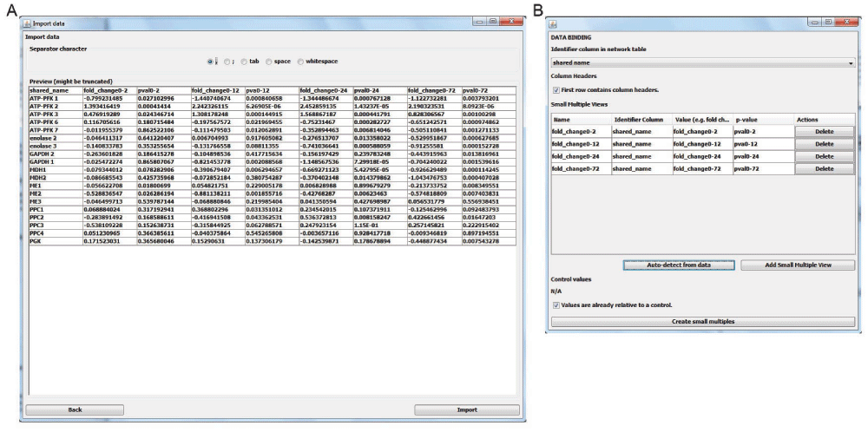Click the Java icon in Import data title bar

[x=27, y=23]
